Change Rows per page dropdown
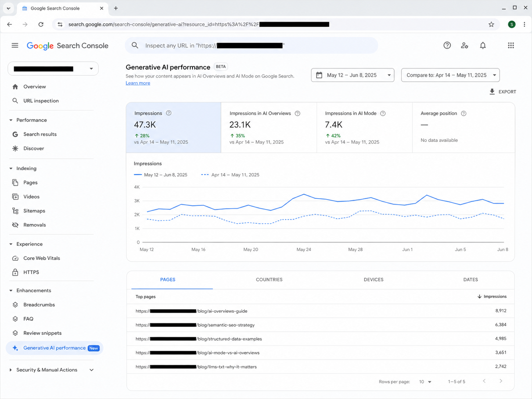 [x=425, y=382]
